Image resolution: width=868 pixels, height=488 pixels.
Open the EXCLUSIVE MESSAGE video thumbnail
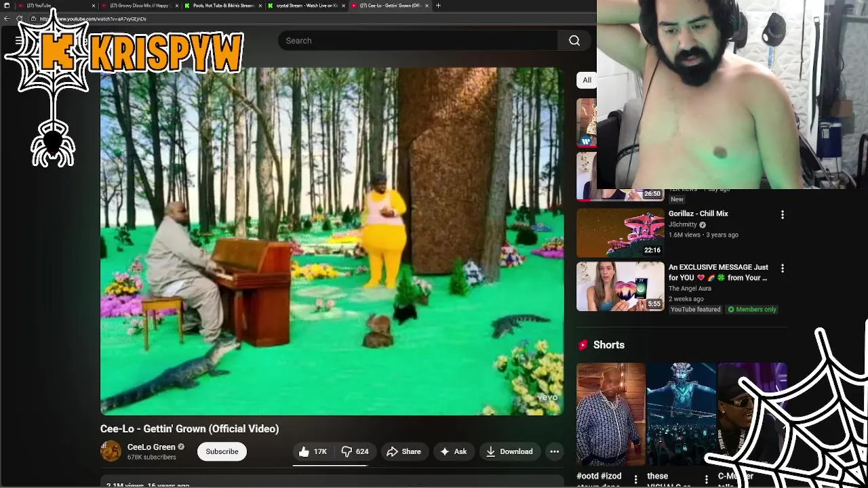pyautogui.click(x=620, y=287)
